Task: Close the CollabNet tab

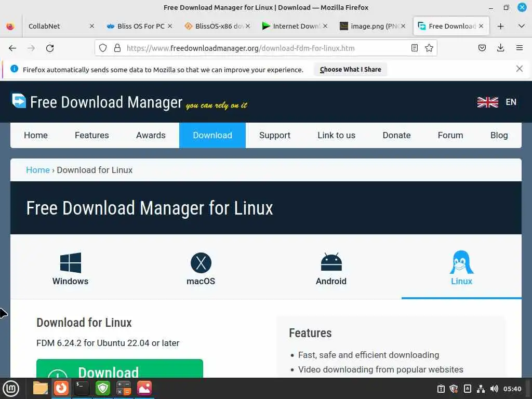Action: point(91,26)
